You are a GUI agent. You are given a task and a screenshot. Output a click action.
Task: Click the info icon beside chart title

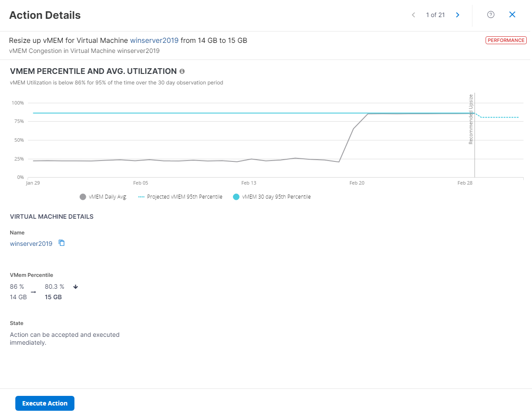182,71
